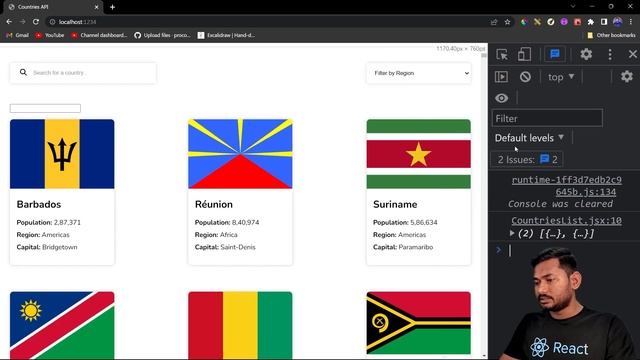Image resolution: width=640 pixels, height=360 pixels.
Task: Open a new browser tab
Action: [x=112, y=7]
